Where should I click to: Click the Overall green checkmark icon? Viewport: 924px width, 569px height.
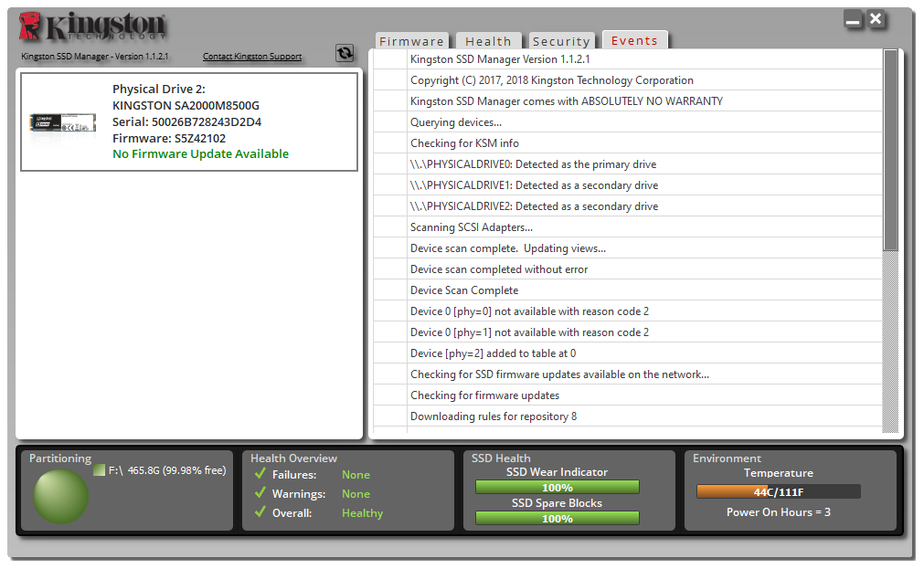click(x=260, y=511)
